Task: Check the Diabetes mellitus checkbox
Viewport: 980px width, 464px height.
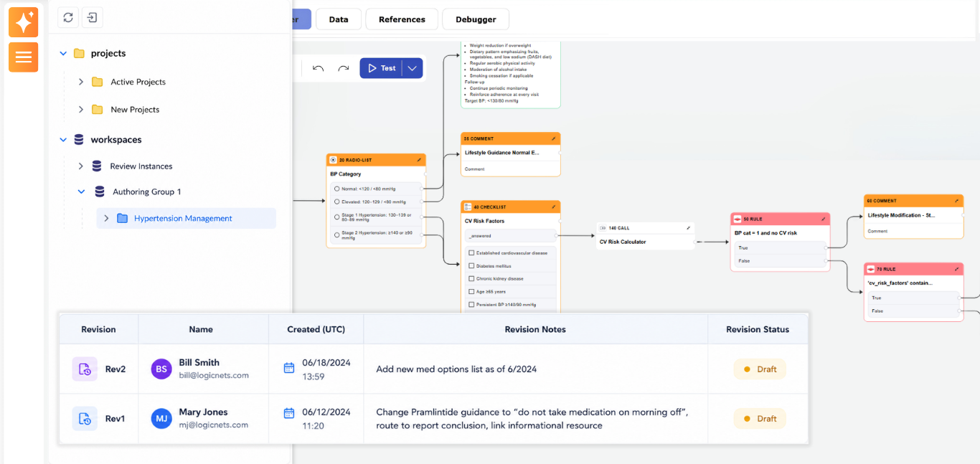Action: coord(471,265)
